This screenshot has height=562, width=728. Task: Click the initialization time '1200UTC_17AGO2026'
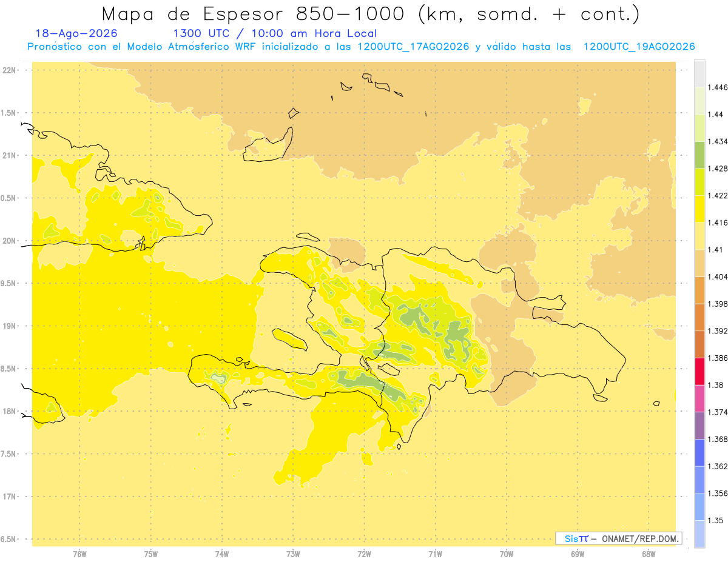click(x=413, y=47)
